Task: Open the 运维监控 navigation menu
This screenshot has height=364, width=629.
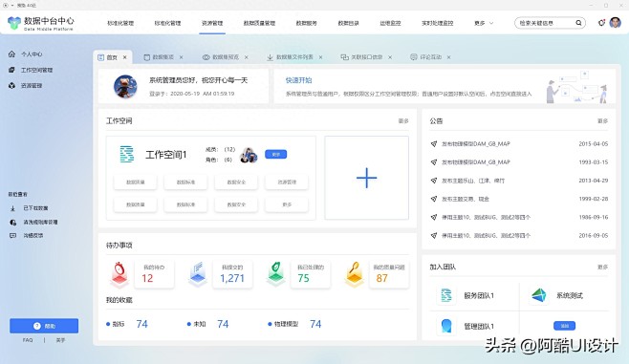Action: [390, 23]
